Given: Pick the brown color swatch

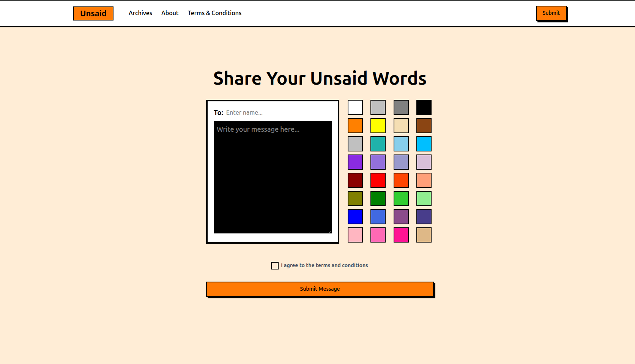Looking at the screenshot, I should point(424,126).
